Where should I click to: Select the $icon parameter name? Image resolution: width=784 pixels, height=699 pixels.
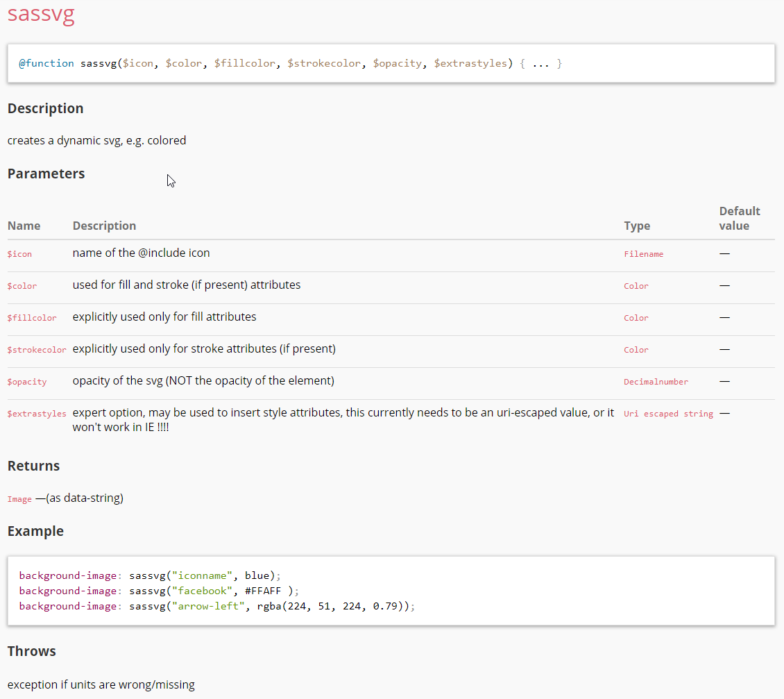tap(19, 254)
